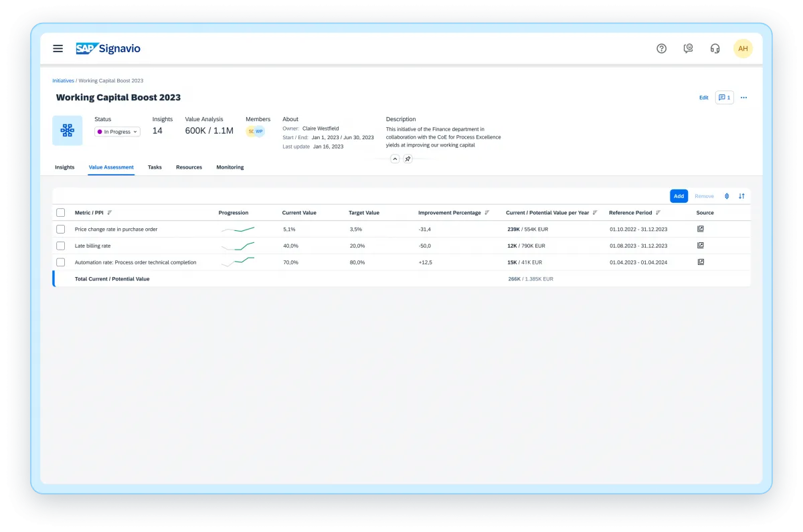The height and width of the screenshot is (532, 803).
Task: Toggle the select-all checkbox in table header
Action: point(61,213)
